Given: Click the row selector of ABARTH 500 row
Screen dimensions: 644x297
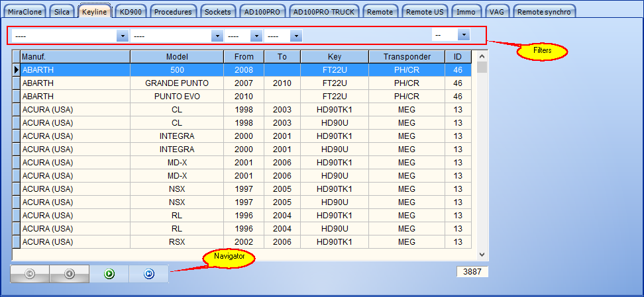Looking at the screenshot, I should [17, 69].
